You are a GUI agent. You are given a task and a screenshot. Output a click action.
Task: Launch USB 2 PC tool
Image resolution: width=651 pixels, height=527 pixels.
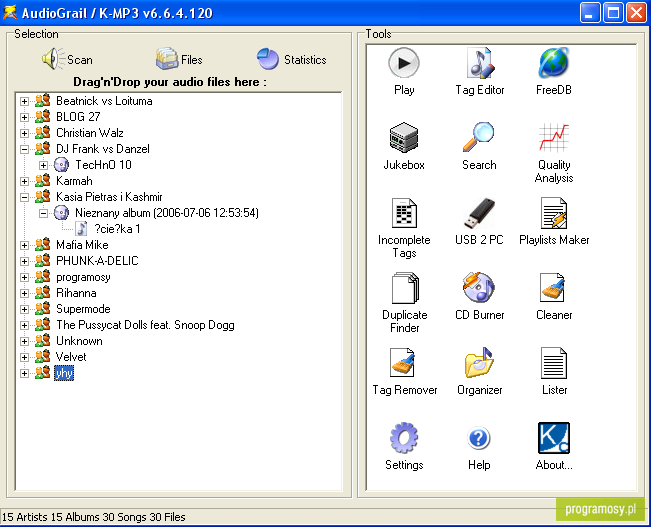(x=479, y=221)
